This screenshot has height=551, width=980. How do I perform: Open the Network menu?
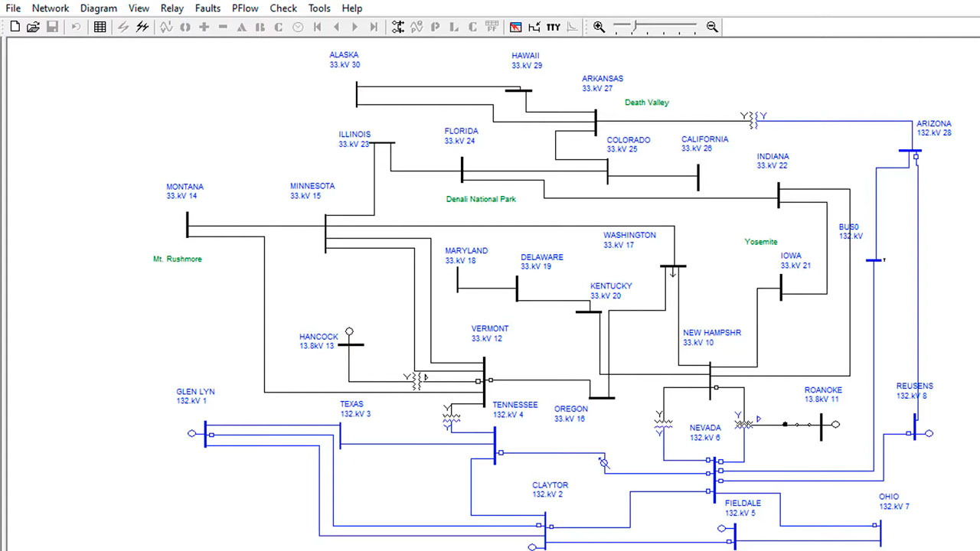pos(51,8)
